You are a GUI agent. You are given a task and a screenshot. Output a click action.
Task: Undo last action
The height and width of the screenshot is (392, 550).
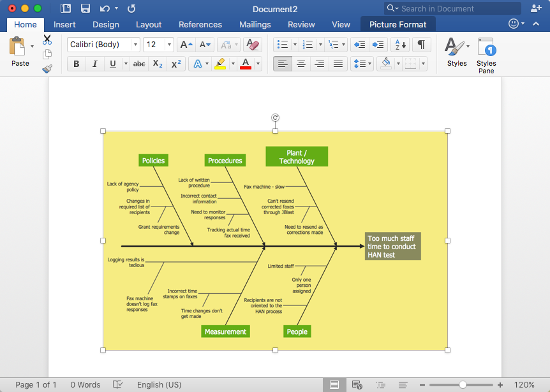pyautogui.click(x=105, y=8)
